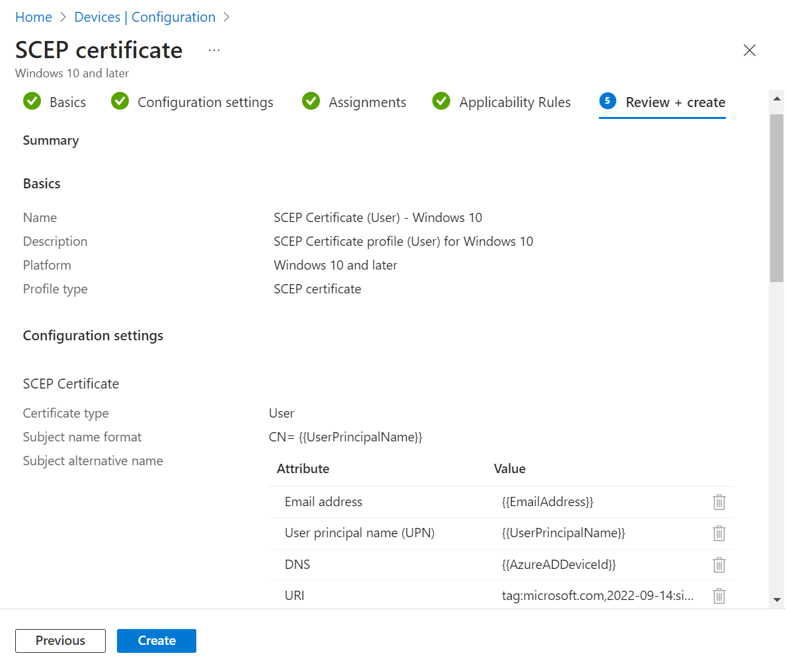Delete the Email address SAN row
The height and width of the screenshot is (672, 786).
[719, 502]
